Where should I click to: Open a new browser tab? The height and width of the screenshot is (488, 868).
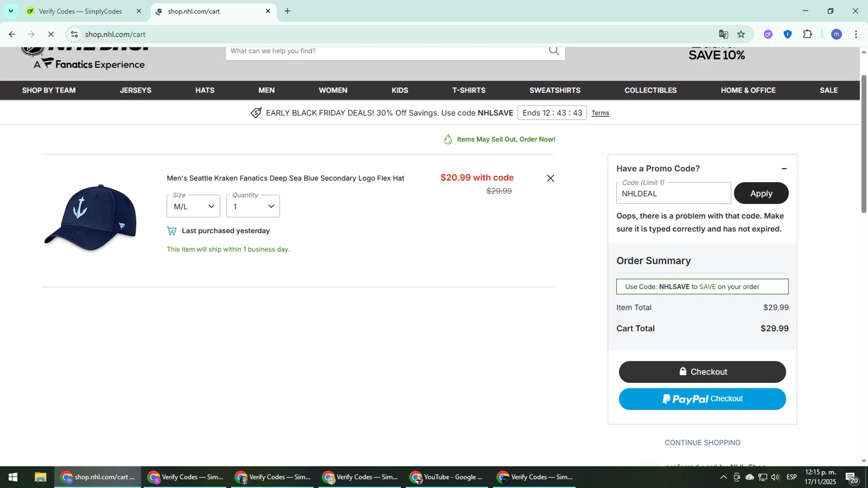[x=288, y=11]
